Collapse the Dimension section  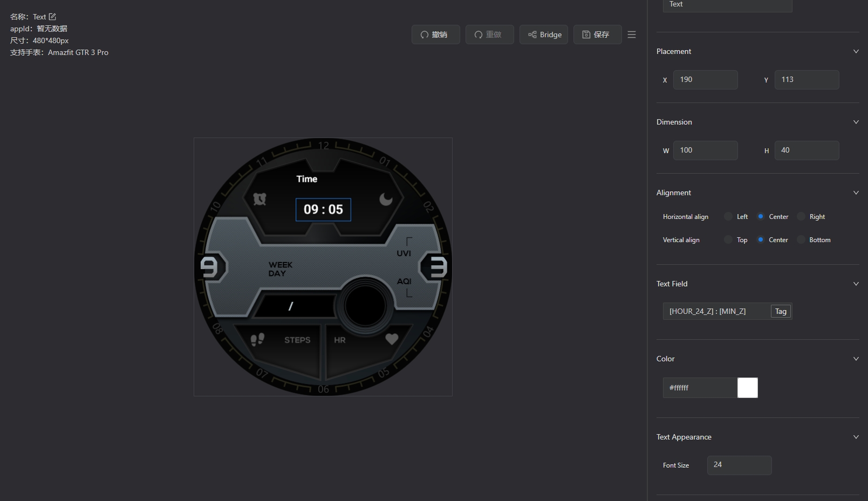click(856, 122)
